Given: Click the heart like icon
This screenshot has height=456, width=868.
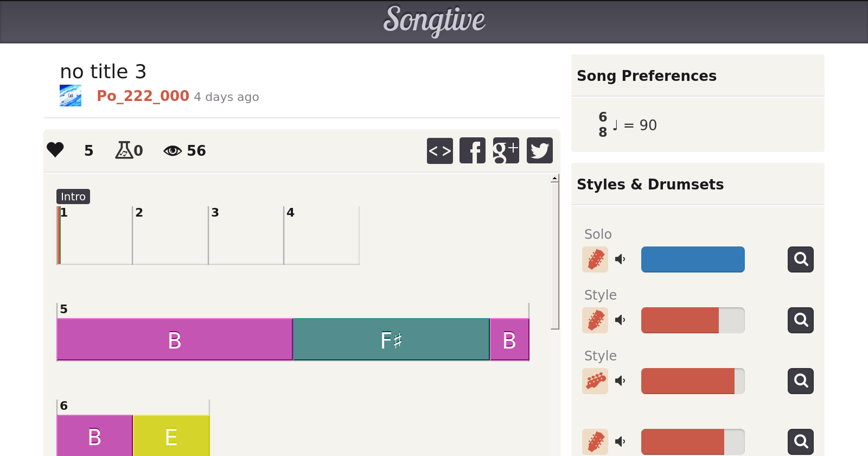Looking at the screenshot, I should click(55, 150).
